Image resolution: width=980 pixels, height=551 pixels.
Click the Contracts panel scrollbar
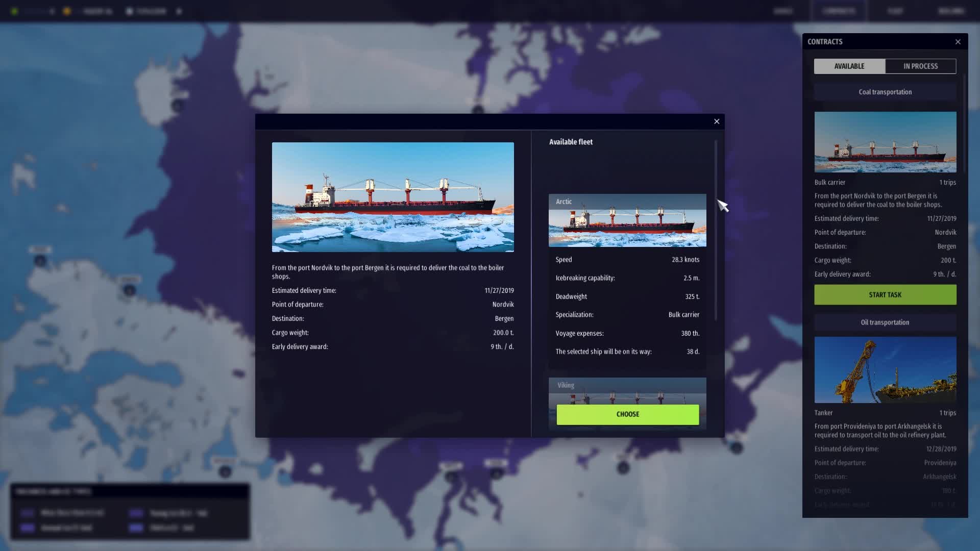click(964, 122)
